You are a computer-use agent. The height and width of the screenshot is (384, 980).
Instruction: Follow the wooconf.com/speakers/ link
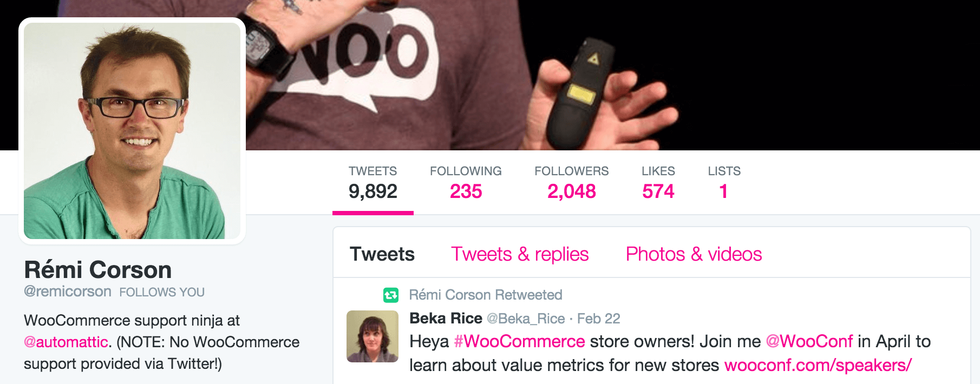click(818, 365)
